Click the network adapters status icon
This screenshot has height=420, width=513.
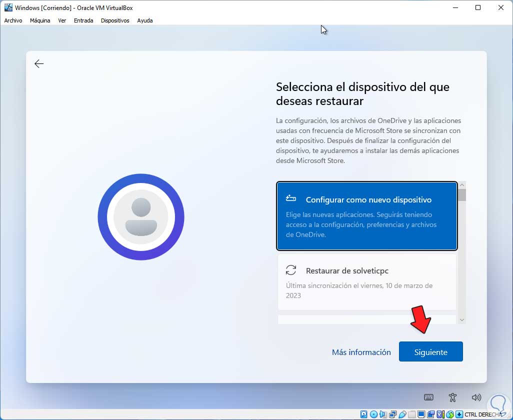tap(392, 414)
